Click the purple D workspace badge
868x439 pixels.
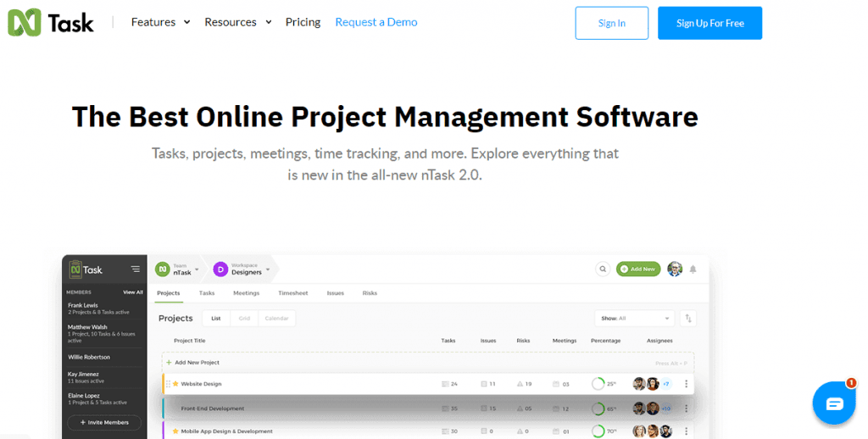(220, 270)
